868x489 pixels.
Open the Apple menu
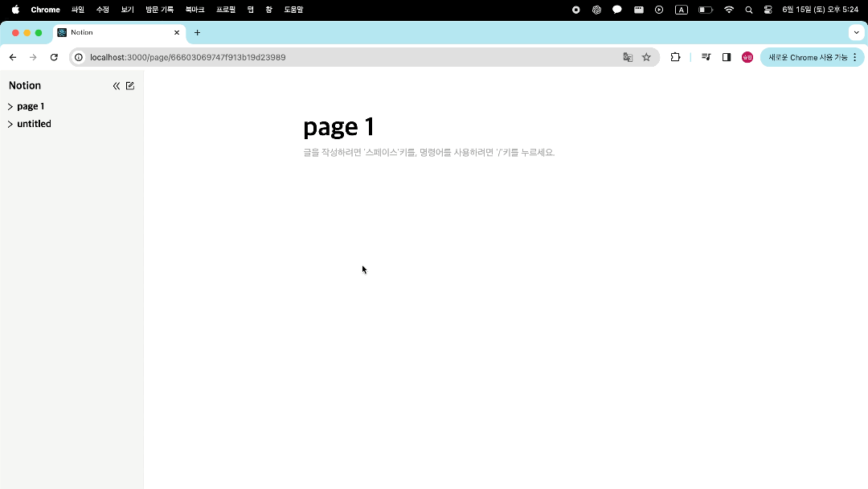pos(15,10)
